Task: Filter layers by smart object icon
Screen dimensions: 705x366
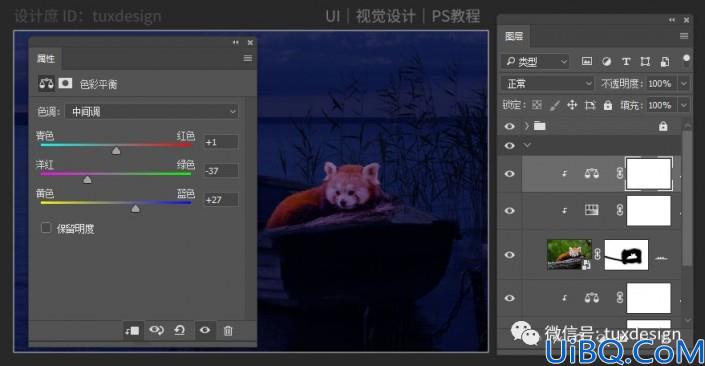Action: tap(665, 62)
